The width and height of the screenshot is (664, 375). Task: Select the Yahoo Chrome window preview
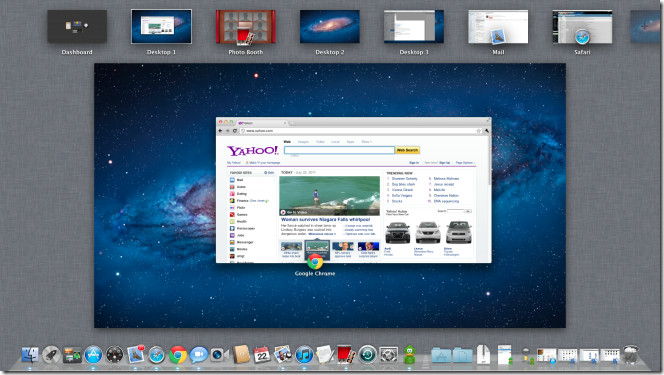(x=354, y=190)
